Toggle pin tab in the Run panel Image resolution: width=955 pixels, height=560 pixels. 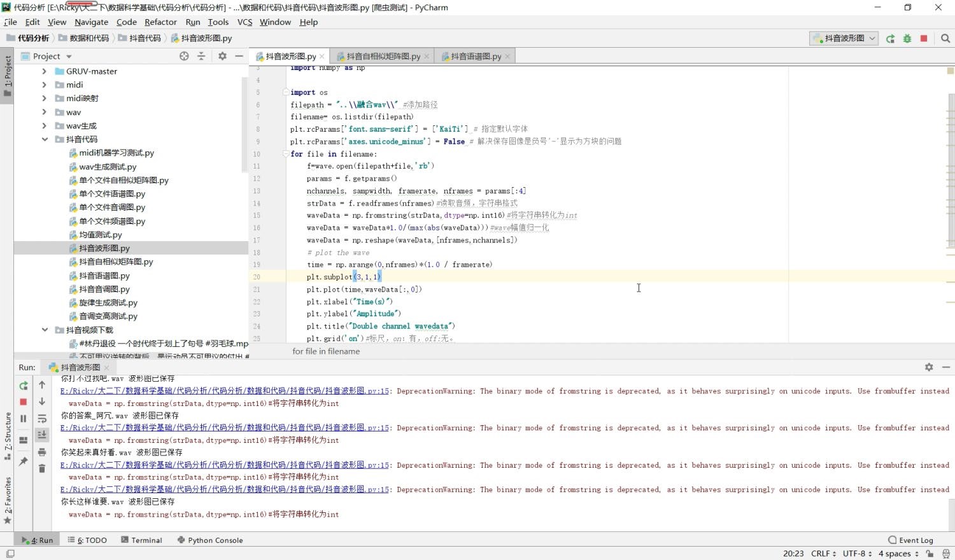tap(24, 461)
